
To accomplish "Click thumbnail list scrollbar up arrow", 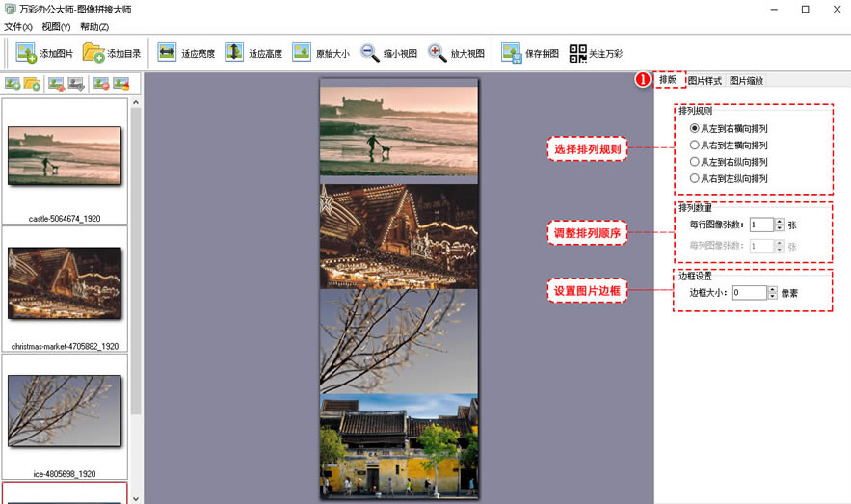I will [x=136, y=102].
